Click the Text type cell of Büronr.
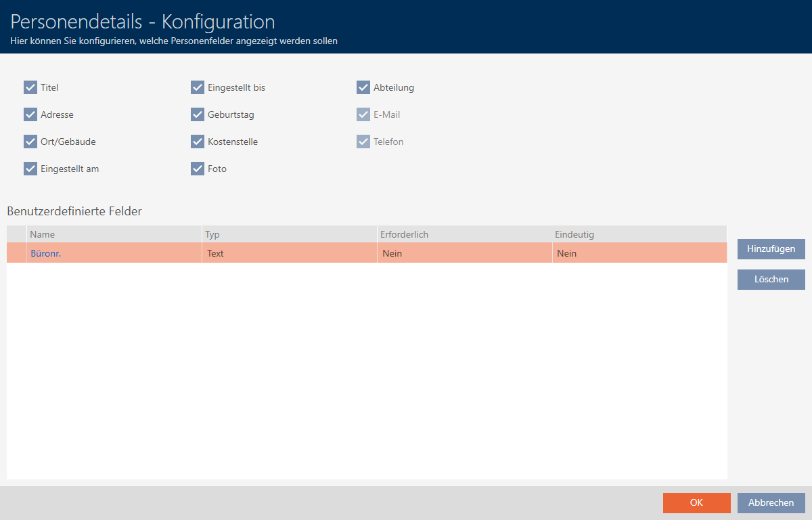812x520 pixels. tap(289, 253)
